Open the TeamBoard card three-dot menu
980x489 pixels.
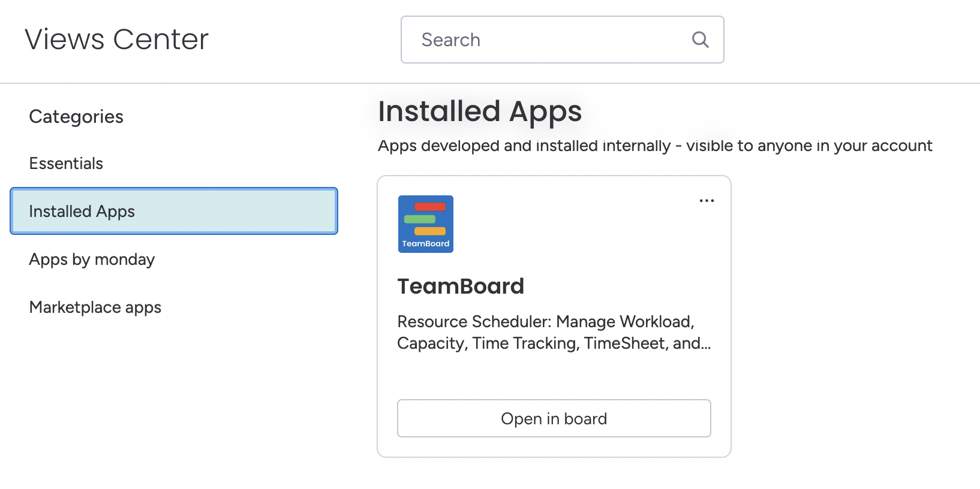pos(707,201)
